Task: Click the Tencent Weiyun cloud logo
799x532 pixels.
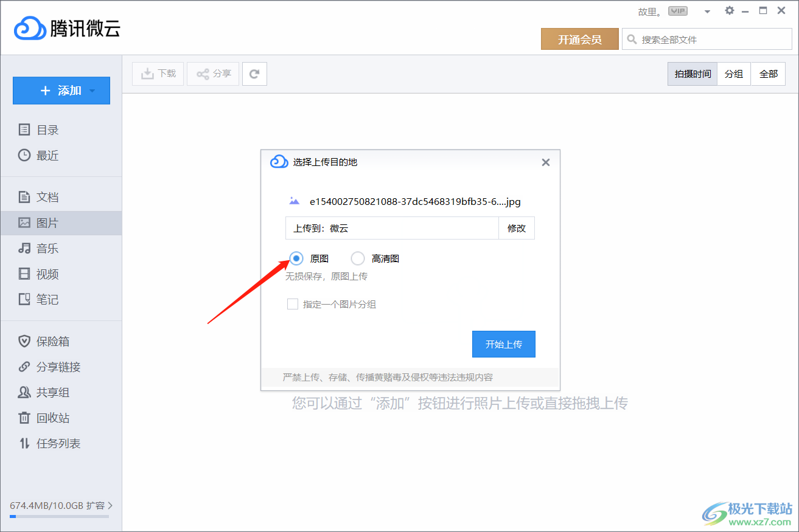Action: 30,27
